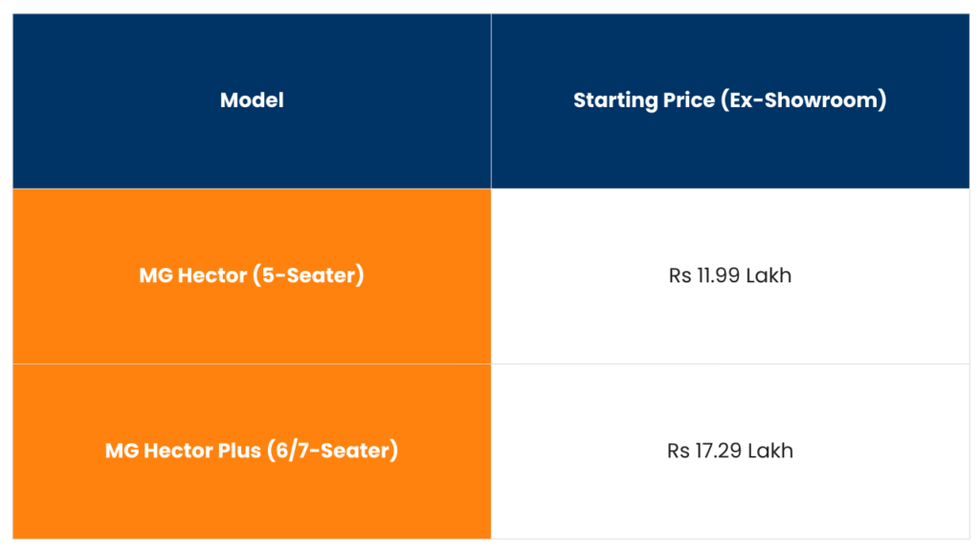Click Lakh in the MG Hector row
Screen dimensions: 980x551
(769, 276)
